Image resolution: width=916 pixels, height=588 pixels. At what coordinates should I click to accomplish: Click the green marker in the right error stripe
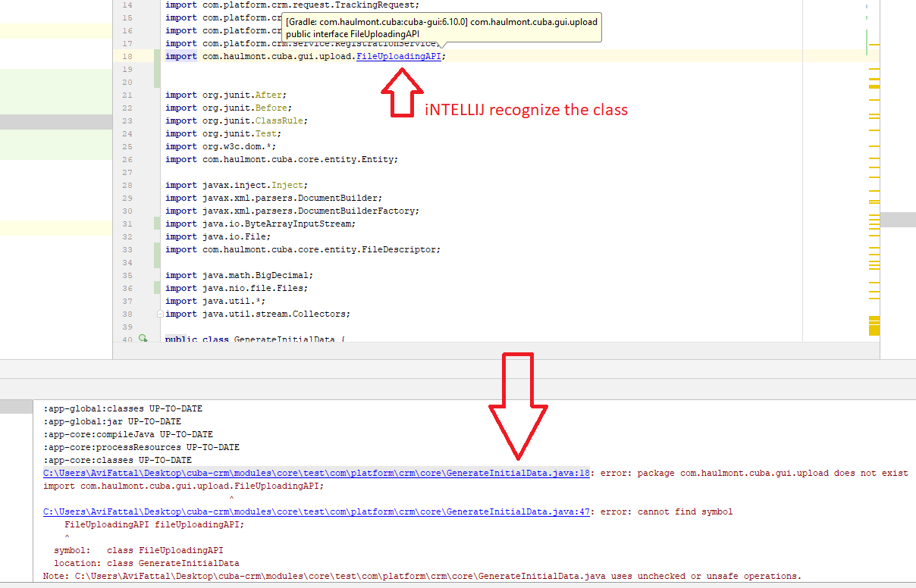click(x=867, y=42)
